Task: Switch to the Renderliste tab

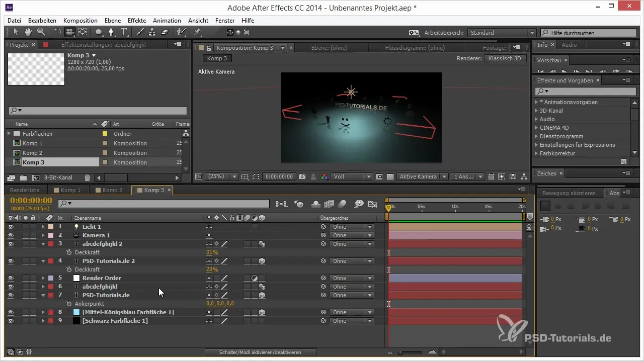Action: tap(26, 190)
